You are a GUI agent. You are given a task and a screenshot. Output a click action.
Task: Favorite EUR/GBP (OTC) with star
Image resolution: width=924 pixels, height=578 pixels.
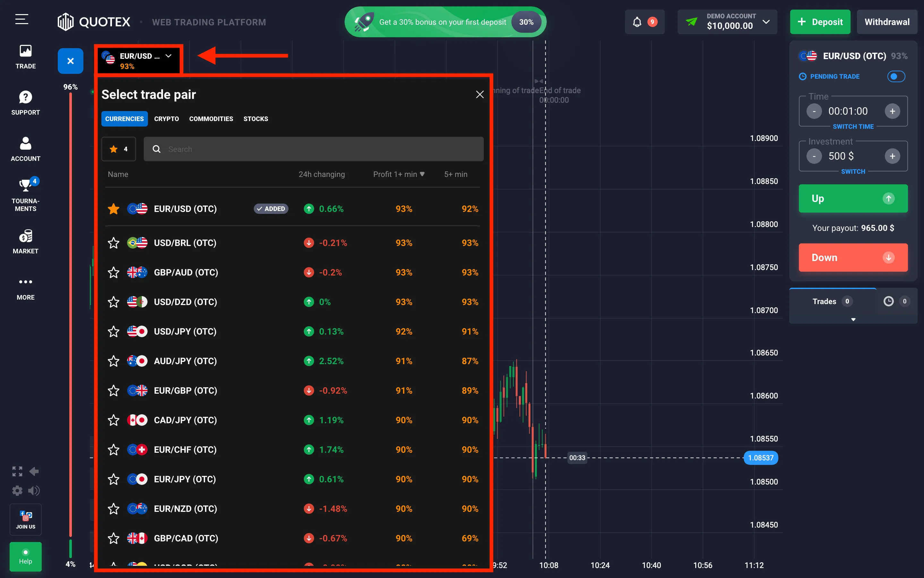113,391
